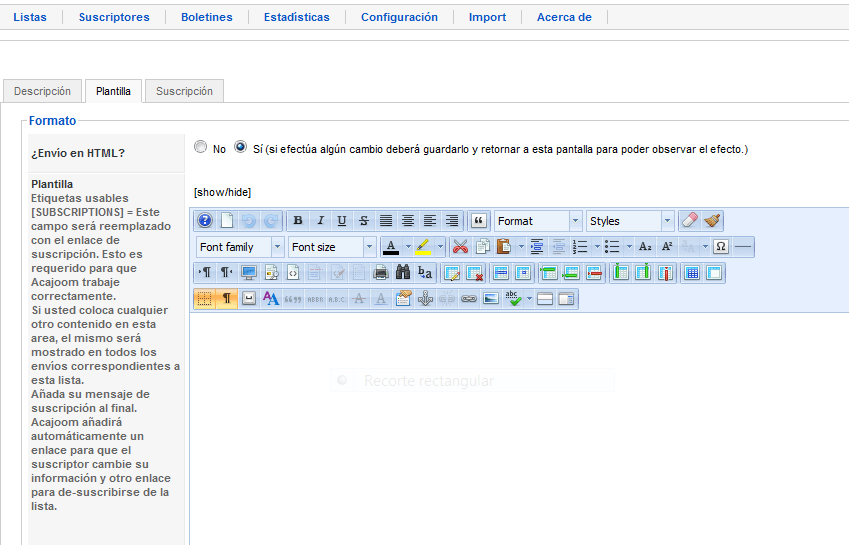This screenshot has width=849, height=545.
Task: Open the Styles dropdown
Action: 630,221
